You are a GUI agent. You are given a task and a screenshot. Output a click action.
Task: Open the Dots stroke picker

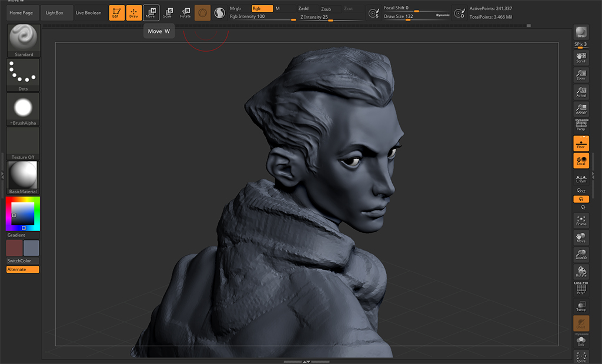pyautogui.click(x=23, y=75)
